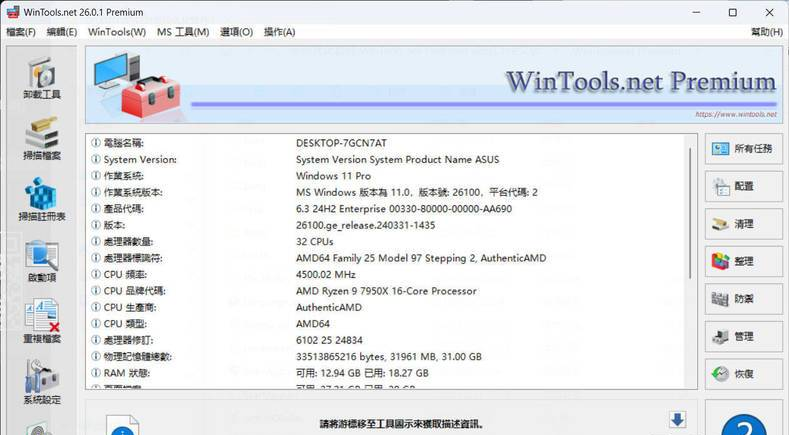
Task: Open the 掃描註冊表 registry scanner
Action: [41, 199]
